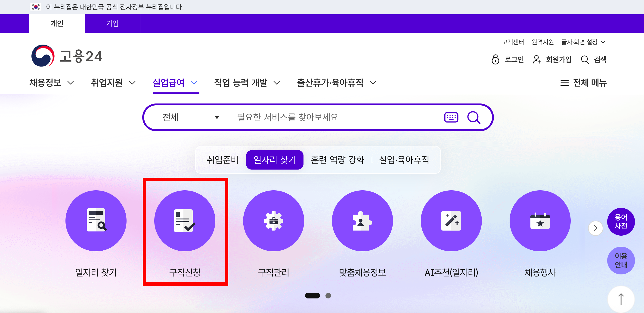This screenshot has width=644, height=313.
Task: Go to first carousel page indicator
Action: pos(312,295)
